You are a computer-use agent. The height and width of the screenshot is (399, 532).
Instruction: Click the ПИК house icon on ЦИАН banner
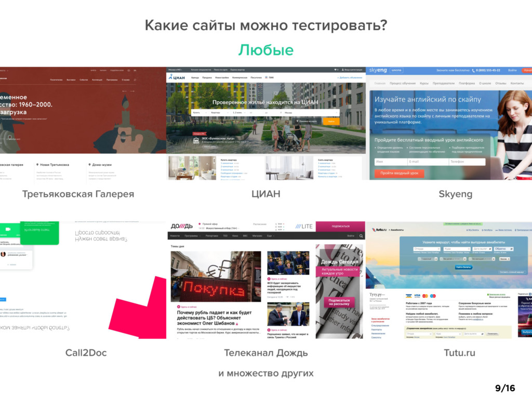pos(196,140)
